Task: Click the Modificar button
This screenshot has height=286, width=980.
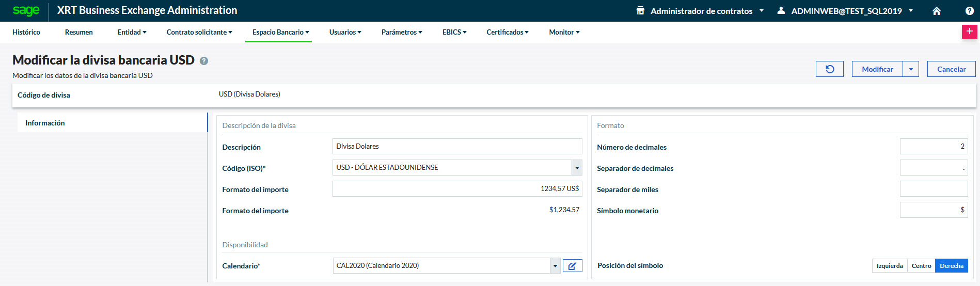Action: tap(877, 69)
